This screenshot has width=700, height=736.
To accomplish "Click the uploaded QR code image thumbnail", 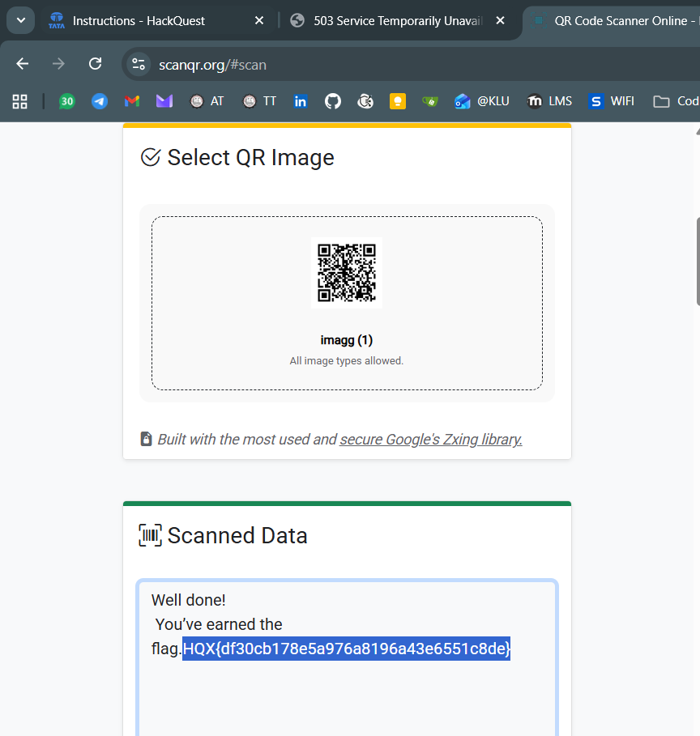I will click(347, 273).
